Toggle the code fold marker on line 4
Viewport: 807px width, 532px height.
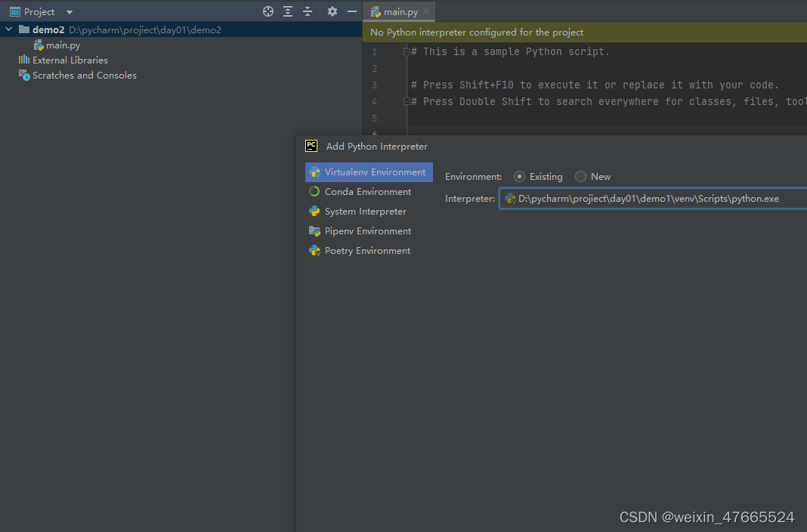coord(407,101)
